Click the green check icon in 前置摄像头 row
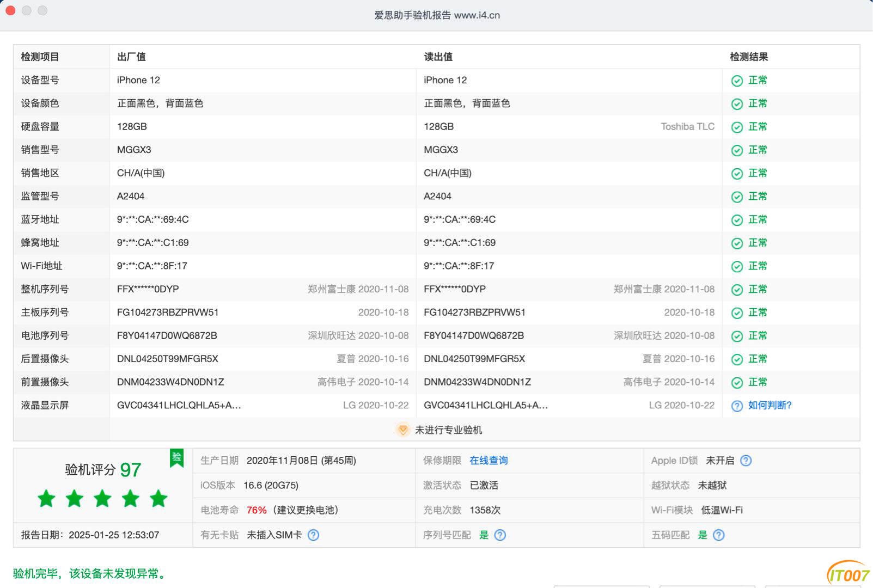The width and height of the screenshot is (873, 588). 737,383
